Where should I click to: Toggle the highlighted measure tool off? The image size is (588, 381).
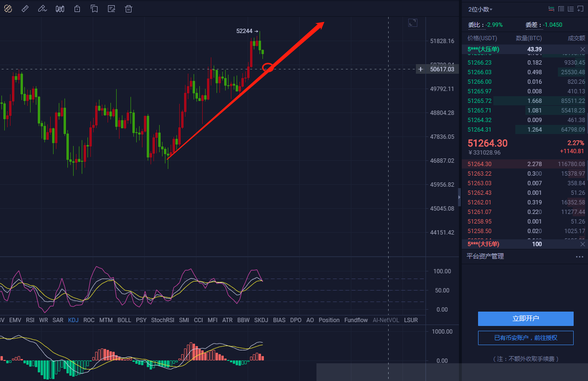tap(8, 9)
